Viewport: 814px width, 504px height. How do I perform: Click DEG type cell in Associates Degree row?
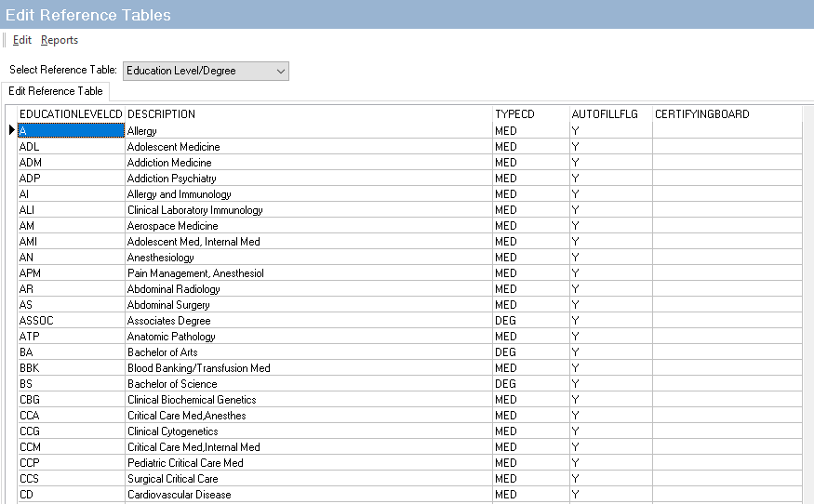(530, 321)
